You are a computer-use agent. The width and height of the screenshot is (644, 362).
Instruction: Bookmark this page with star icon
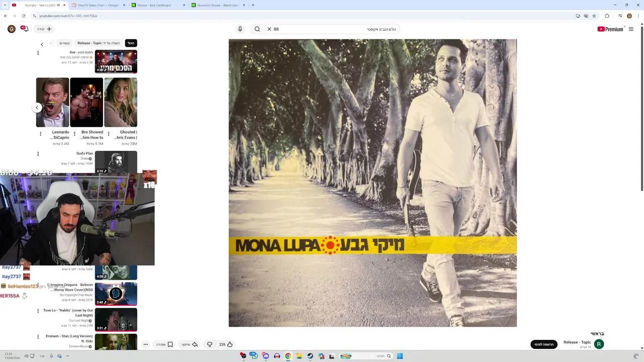(594, 16)
